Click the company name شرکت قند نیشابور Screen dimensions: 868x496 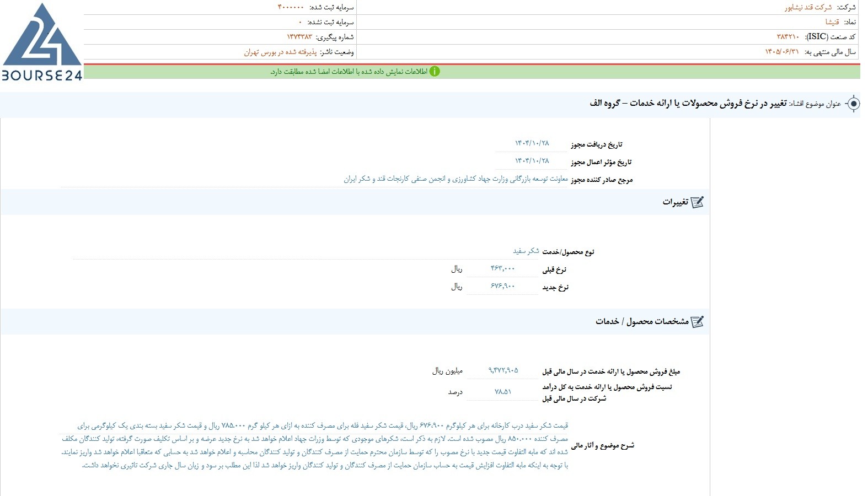coord(808,7)
